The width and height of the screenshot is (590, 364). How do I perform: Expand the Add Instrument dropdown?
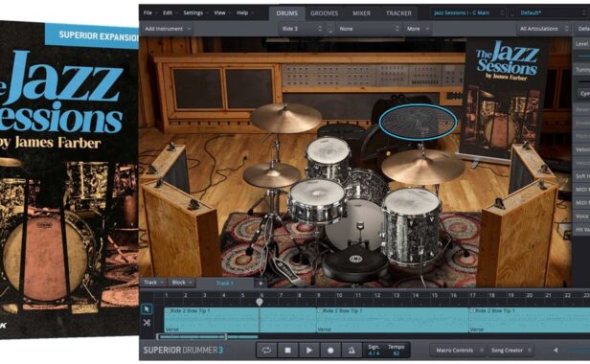pyautogui.click(x=168, y=29)
